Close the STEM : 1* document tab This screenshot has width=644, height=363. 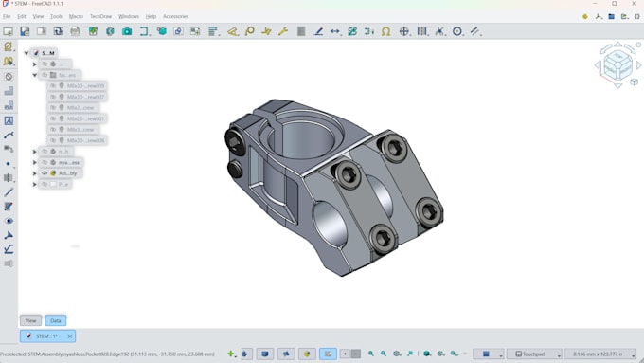[x=70, y=336]
